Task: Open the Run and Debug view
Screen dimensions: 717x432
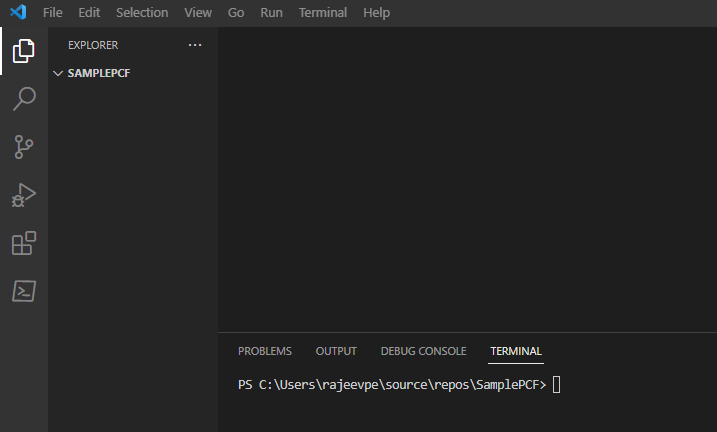Action: click(x=24, y=194)
